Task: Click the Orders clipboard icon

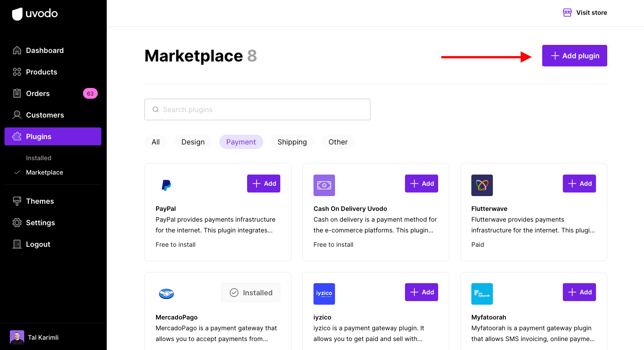Action: [17, 93]
